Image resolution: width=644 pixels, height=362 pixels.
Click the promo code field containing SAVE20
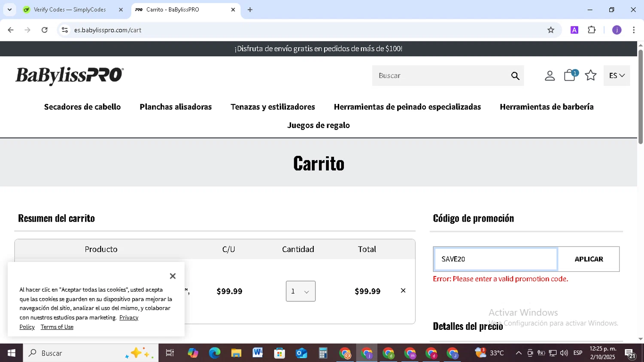(x=495, y=259)
